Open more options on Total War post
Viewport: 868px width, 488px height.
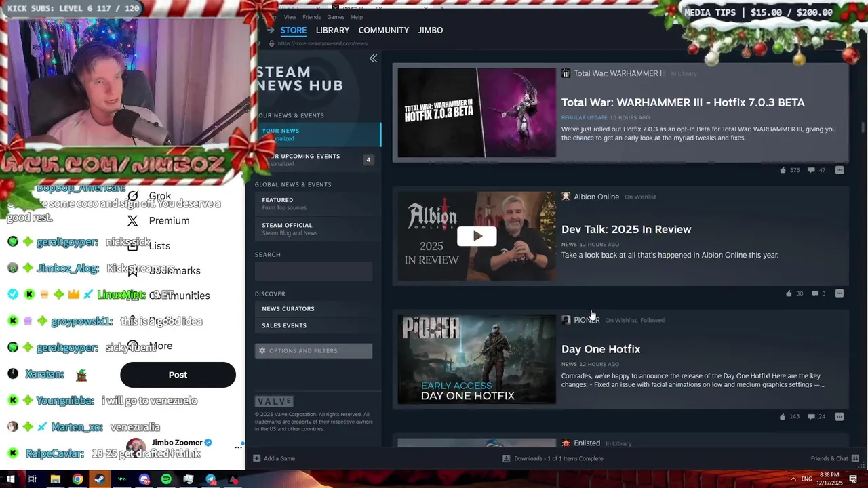(840, 170)
